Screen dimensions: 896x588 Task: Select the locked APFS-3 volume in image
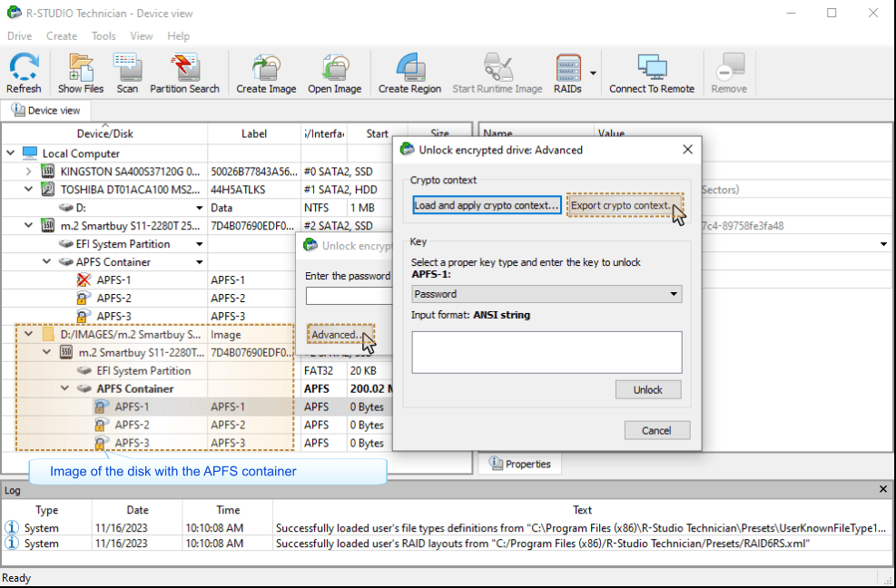click(x=101, y=444)
